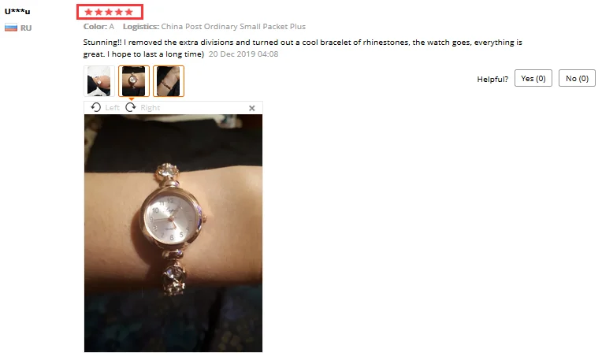This screenshot has width=602, height=364.
Task: Vote No (0) on review helpfulness
Action: point(577,78)
